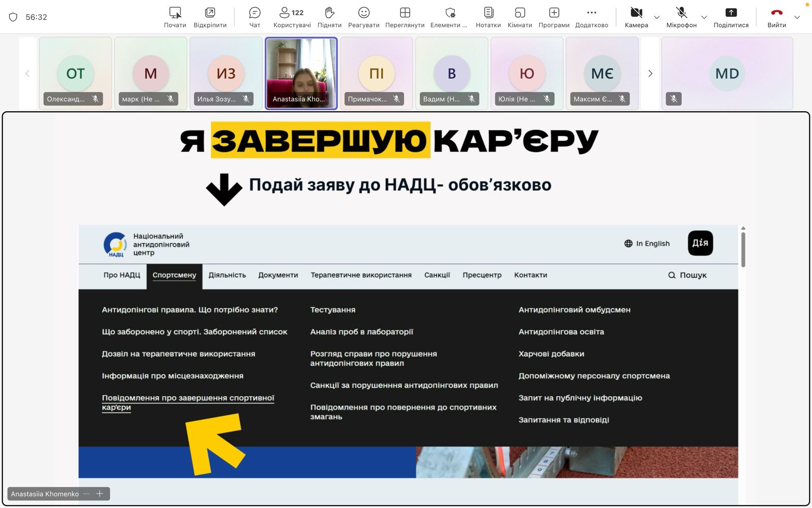812x508 pixels.
Task: Zoom in shared content with plus button
Action: point(100,494)
